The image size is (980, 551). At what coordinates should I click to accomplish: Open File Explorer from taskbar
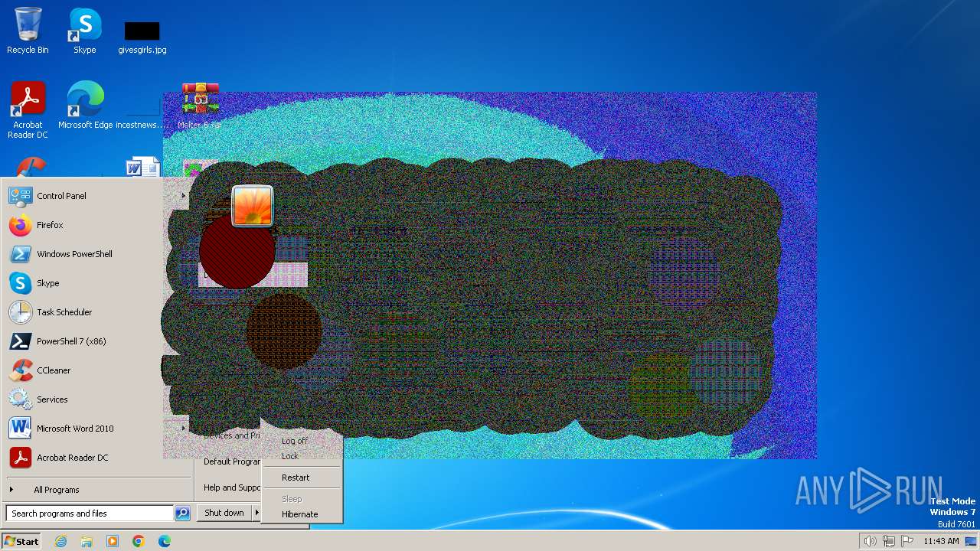[x=87, y=541]
